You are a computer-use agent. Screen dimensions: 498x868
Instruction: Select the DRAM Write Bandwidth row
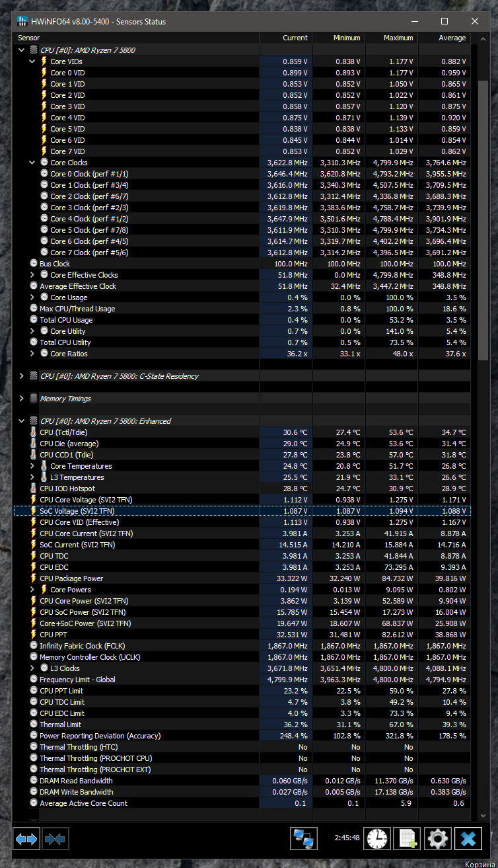[242, 792]
